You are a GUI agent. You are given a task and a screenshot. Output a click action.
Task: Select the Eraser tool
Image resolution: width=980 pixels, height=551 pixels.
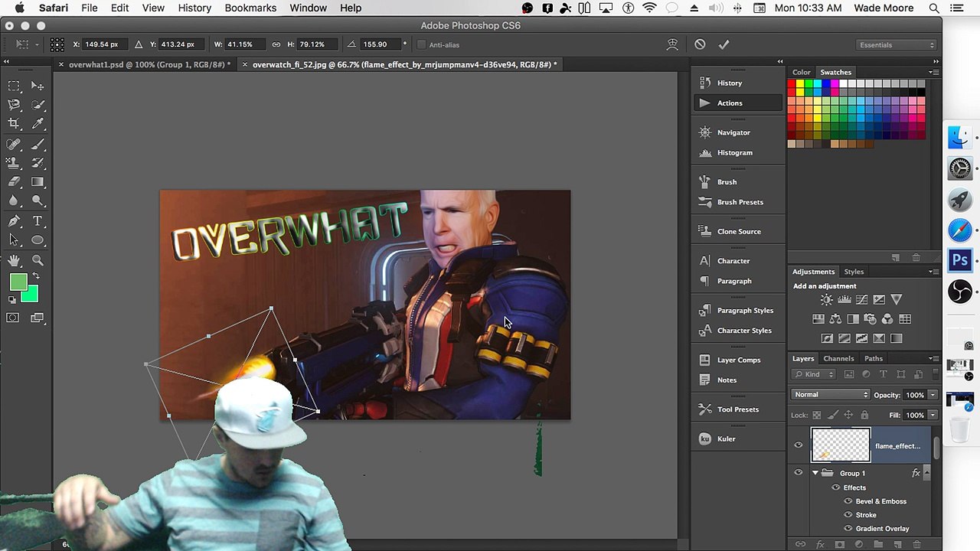coord(14,181)
